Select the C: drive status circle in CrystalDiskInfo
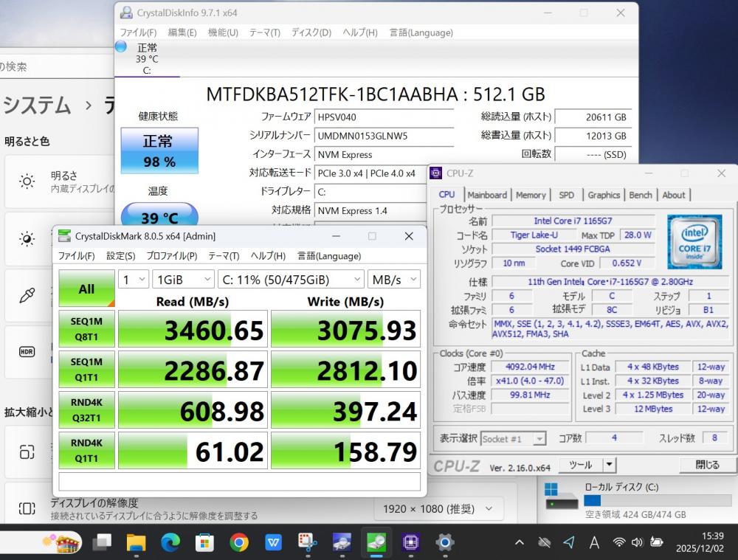The width and height of the screenshot is (738, 560). point(121,47)
